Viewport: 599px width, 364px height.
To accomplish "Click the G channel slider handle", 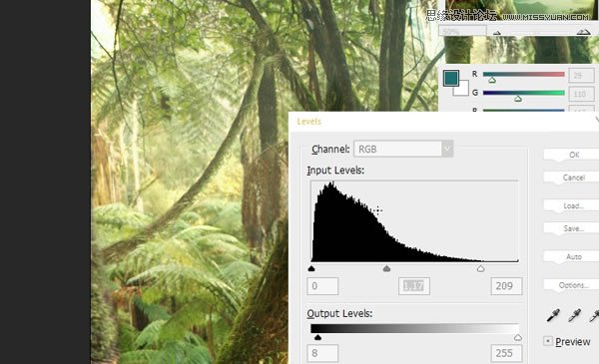I will tap(517, 99).
